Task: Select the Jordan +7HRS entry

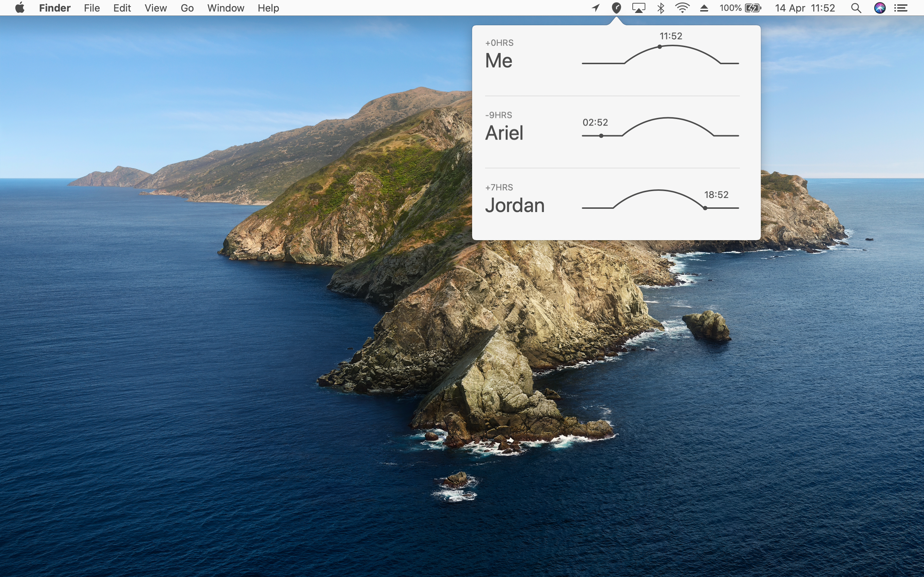Action: (616, 204)
